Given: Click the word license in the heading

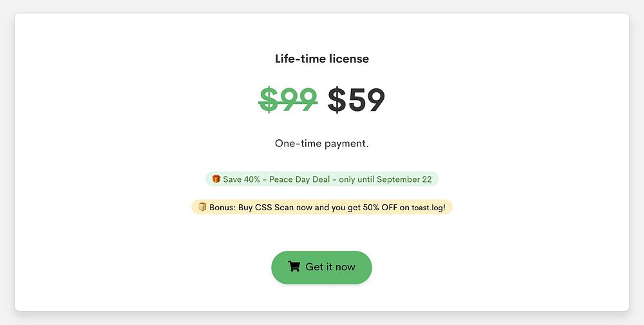Looking at the screenshot, I should pos(348,59).
